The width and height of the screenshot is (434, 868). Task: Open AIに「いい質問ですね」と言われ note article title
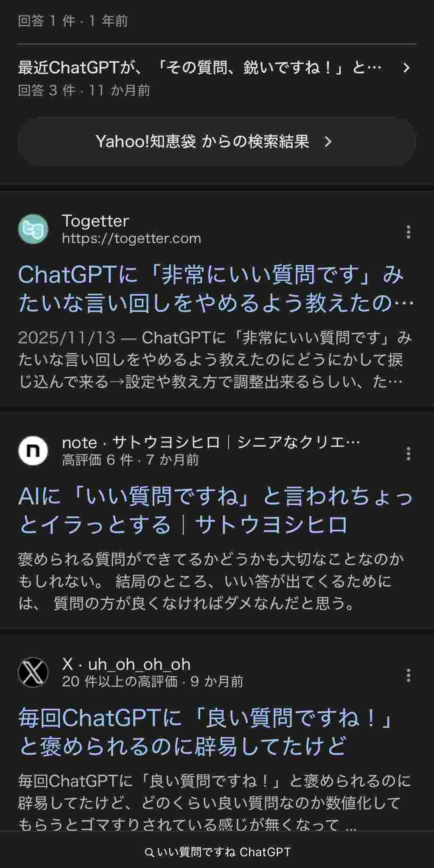pos(216,510)
